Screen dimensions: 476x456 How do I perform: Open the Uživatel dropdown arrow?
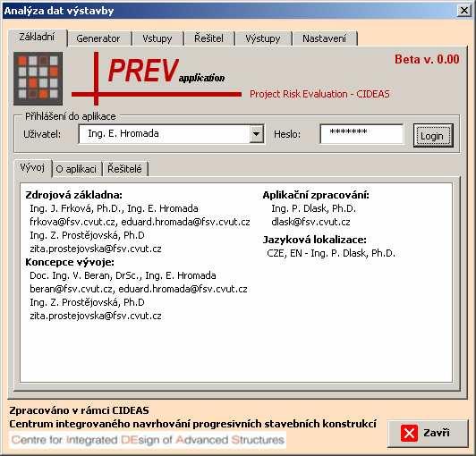click(x=256, y=133)
